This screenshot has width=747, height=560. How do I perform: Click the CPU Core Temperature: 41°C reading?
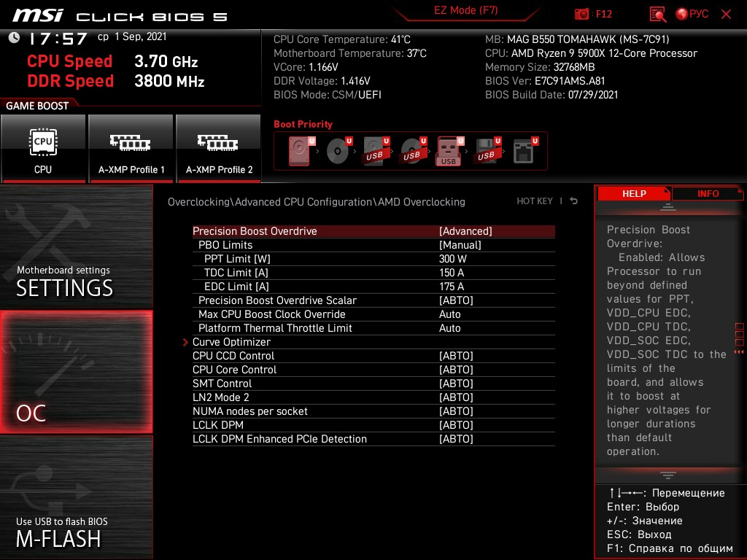(x=342, y=39)
